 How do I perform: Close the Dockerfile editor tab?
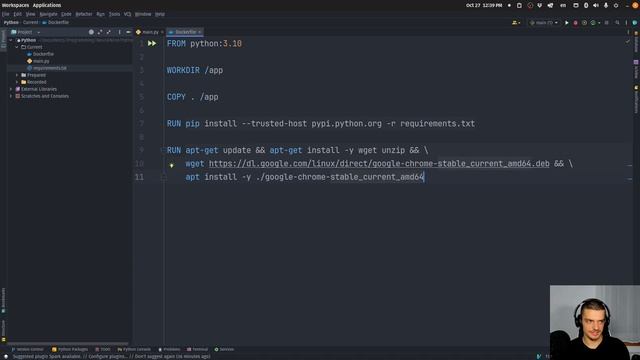(200, 32)
